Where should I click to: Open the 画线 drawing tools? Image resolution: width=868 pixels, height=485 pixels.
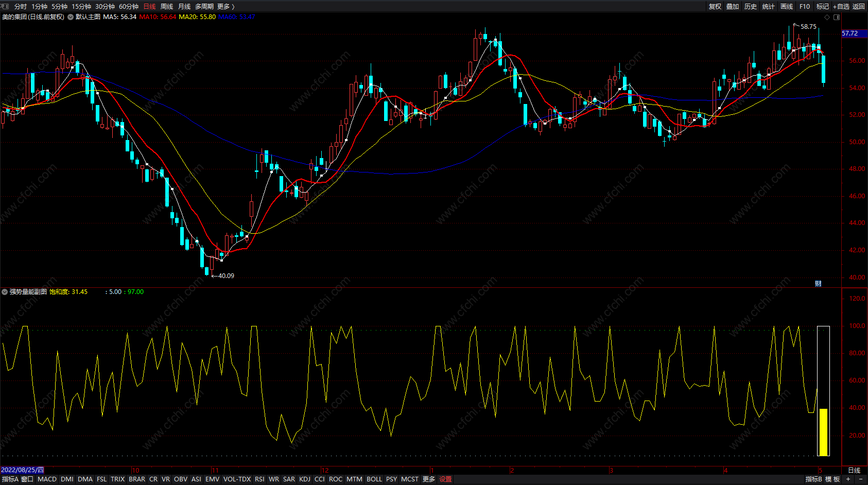pos(786,6)
